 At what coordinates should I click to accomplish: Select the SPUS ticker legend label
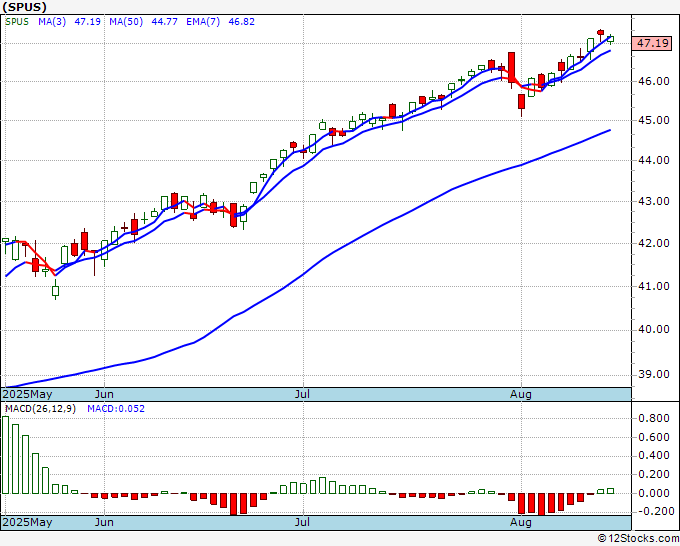coord(17,22)
